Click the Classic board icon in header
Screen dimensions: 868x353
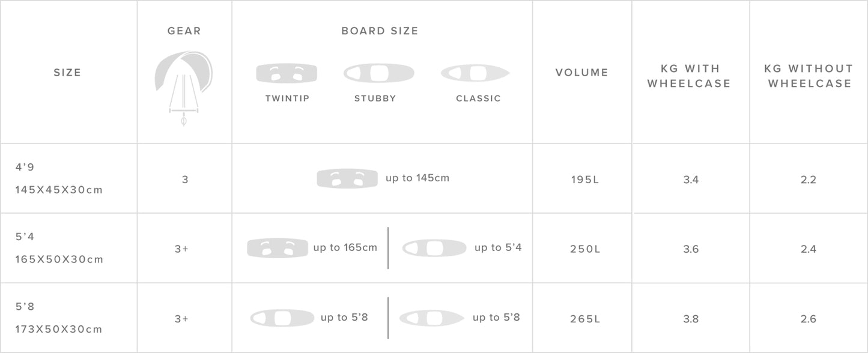coord(475,73)
